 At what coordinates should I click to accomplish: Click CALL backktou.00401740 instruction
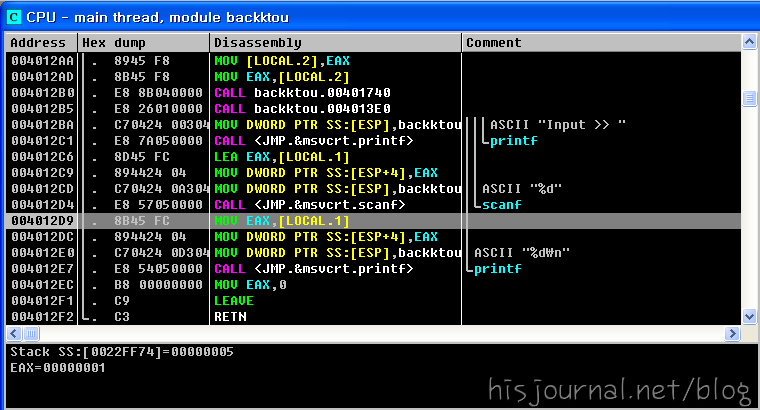[x=302, y=93]
